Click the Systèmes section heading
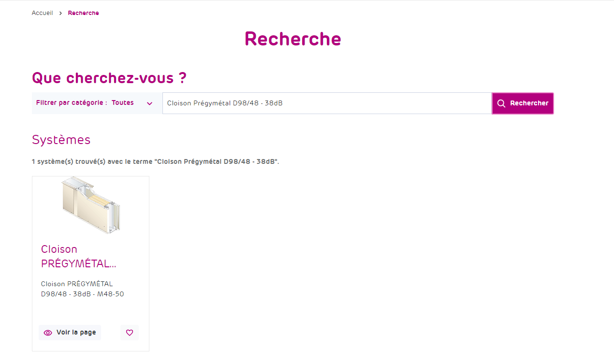This screenshot has width=614, height=364. [61, 140]
